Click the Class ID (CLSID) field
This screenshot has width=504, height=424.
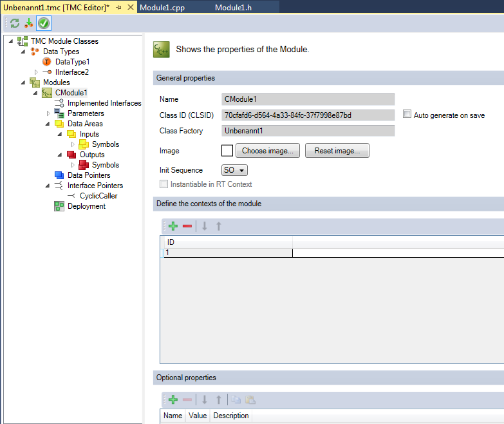(308, 115)
